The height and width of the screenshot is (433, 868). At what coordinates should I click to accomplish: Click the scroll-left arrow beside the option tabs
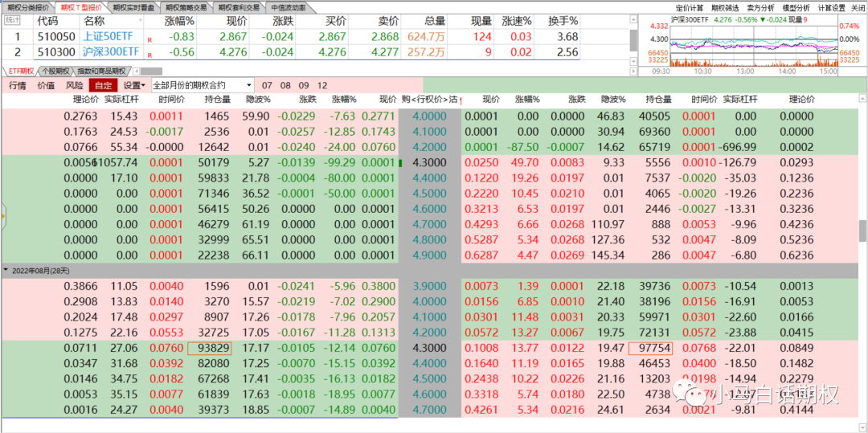click(136, 71)
